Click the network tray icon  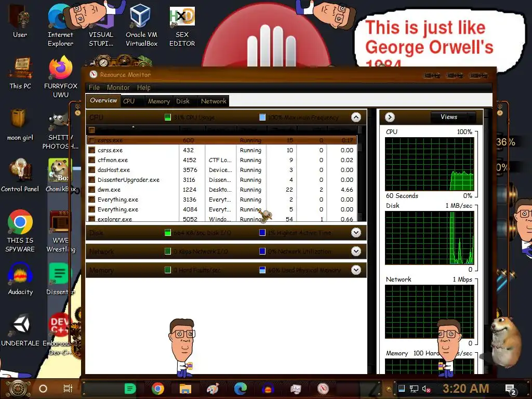pyautogui.click(x=414, y=389)
